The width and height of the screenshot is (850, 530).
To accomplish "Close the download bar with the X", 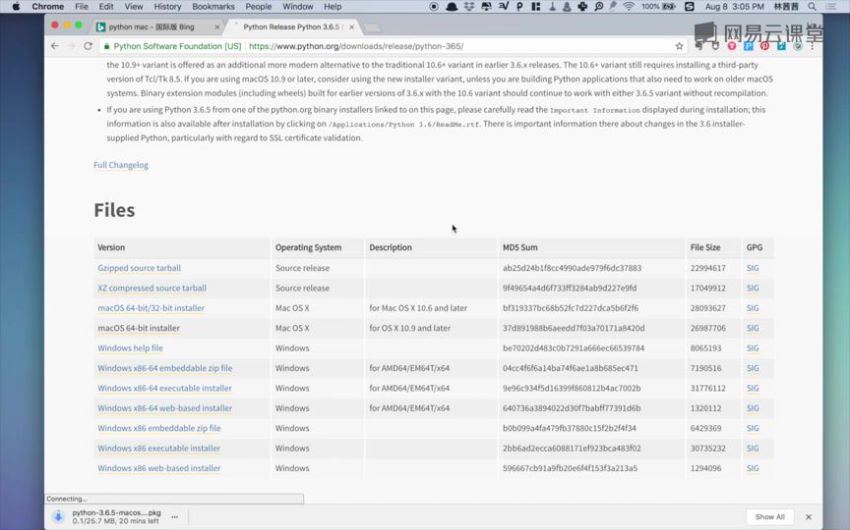I will pos(808,517).
